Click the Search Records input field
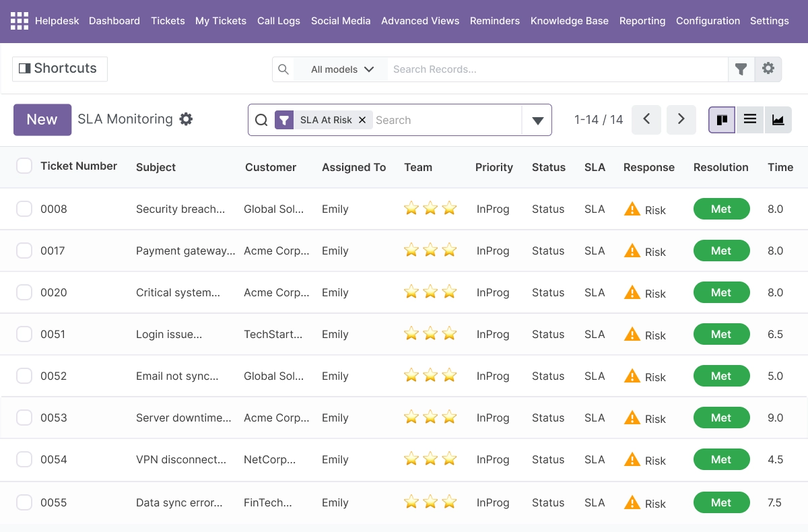The image size is (808, 532). [558, 69]
